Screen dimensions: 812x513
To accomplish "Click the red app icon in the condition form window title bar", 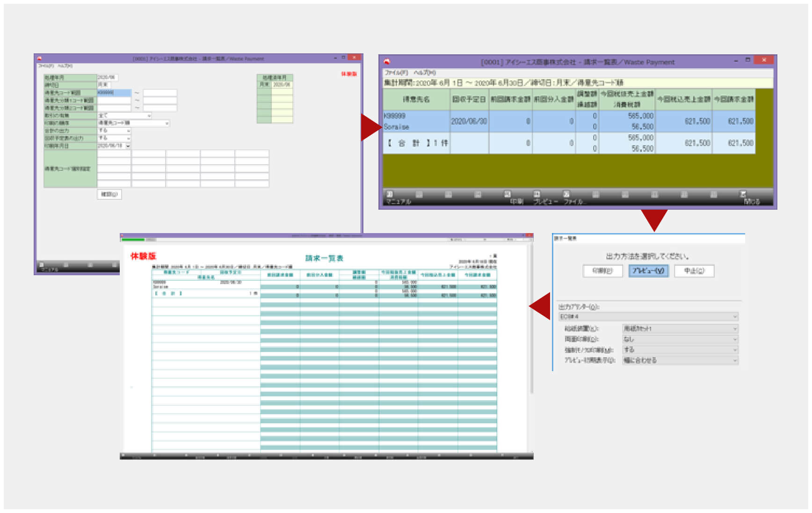I will tap(39, 59).
